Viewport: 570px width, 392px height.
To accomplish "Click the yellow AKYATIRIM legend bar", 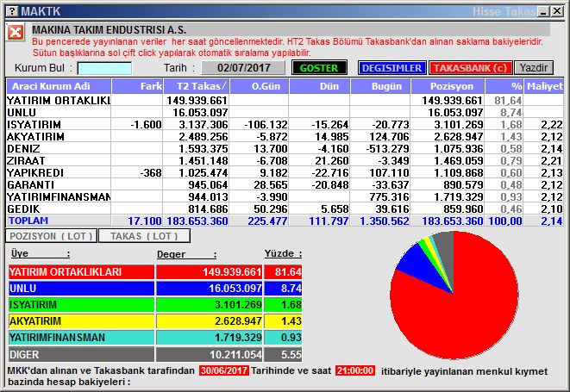I will [81, 320].
